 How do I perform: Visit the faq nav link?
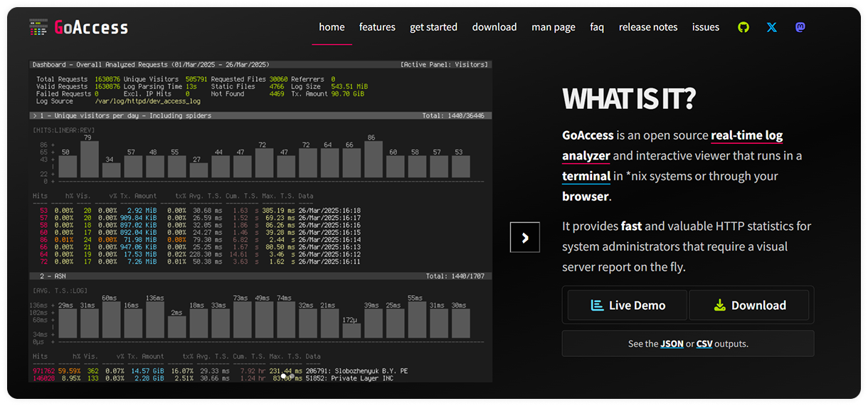[x=597, y=27]
